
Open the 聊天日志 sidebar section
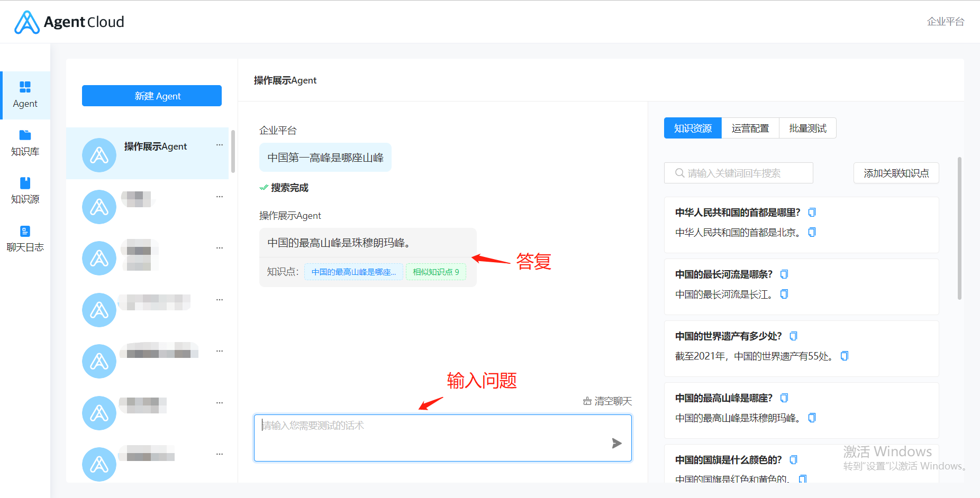coord(25,239)
